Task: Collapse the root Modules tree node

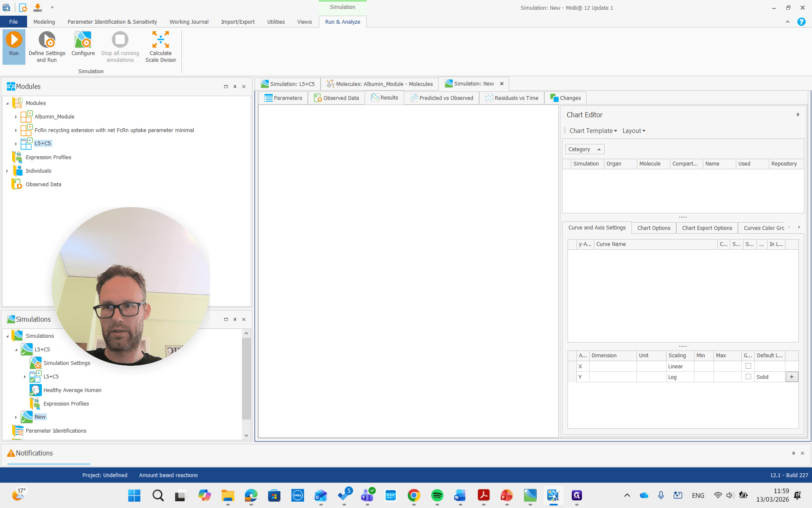Action: point(7,103)
